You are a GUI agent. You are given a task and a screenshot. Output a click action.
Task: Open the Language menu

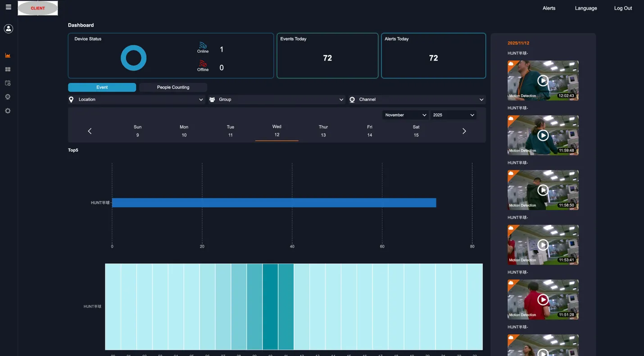tap(585, 8)
